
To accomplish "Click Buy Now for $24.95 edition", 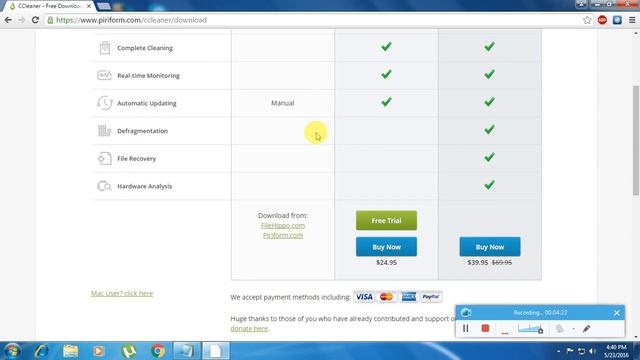I will click(386, 247).
